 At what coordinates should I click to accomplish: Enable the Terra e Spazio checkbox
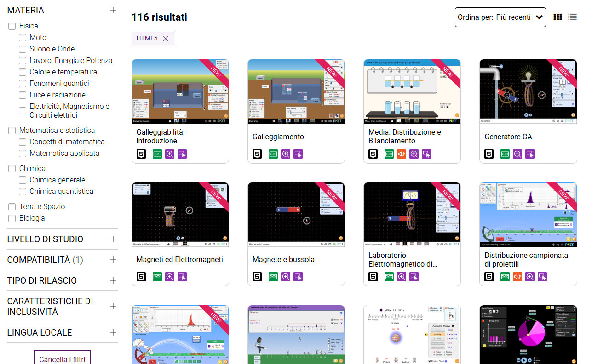12,207
